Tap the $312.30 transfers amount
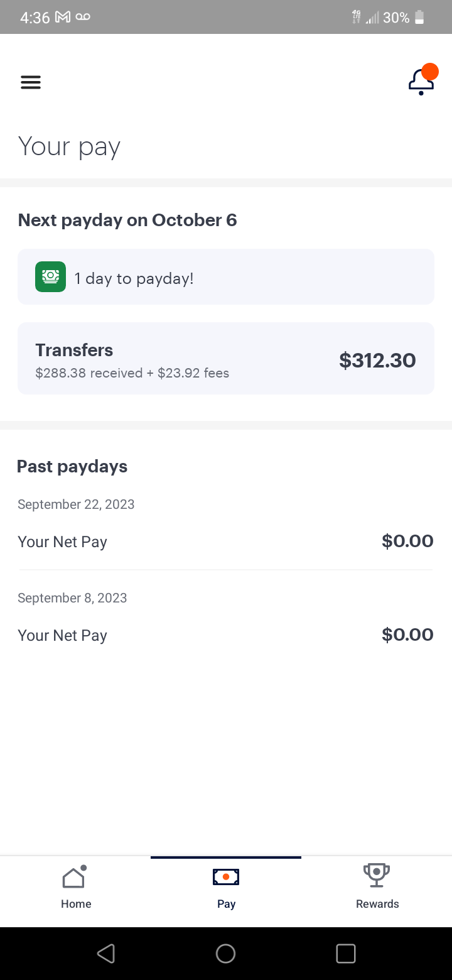 coord(377,360)
